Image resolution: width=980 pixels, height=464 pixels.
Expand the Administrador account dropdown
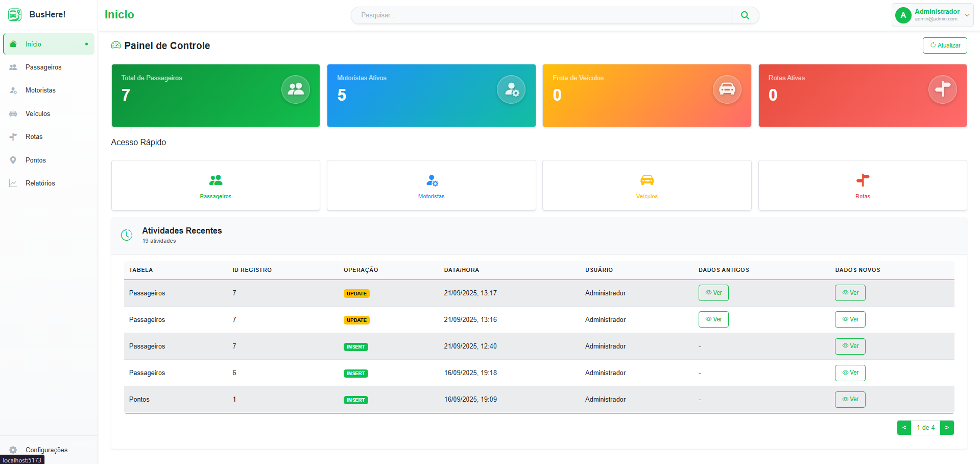[967, 15]
